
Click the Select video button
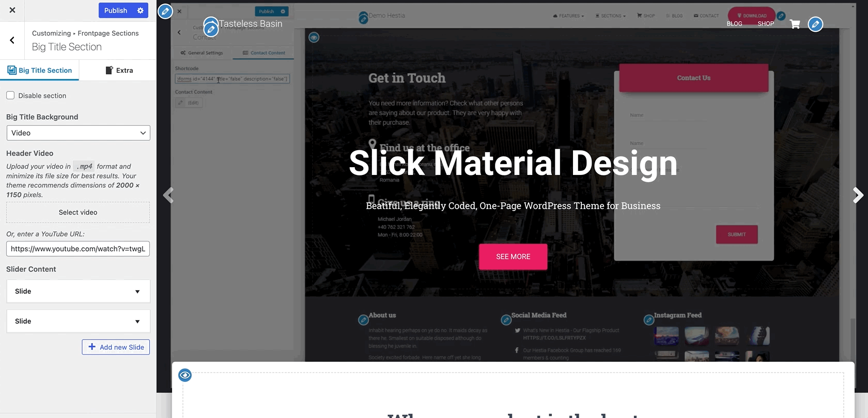(x=78, y=212)
